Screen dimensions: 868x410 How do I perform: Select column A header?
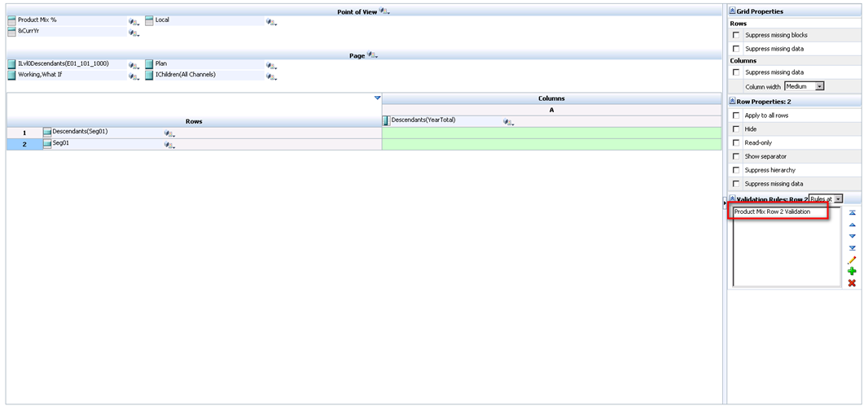[x=551, y=110]
